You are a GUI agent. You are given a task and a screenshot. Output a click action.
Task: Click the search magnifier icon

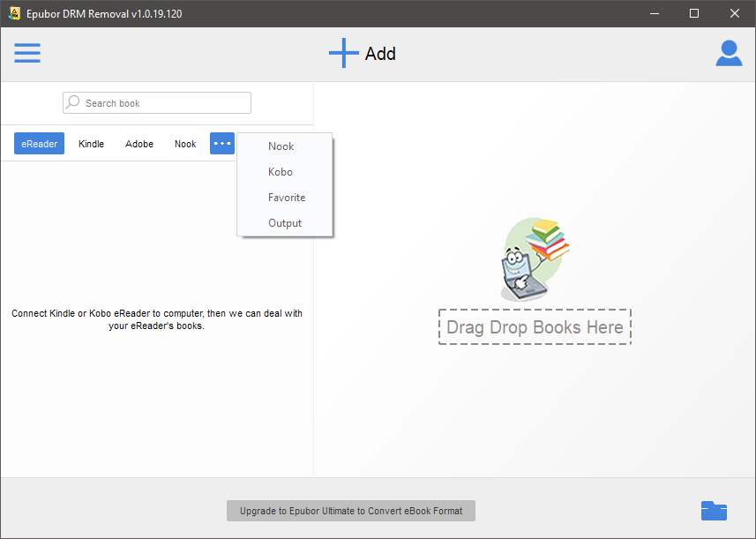click(x=73, y=101)
